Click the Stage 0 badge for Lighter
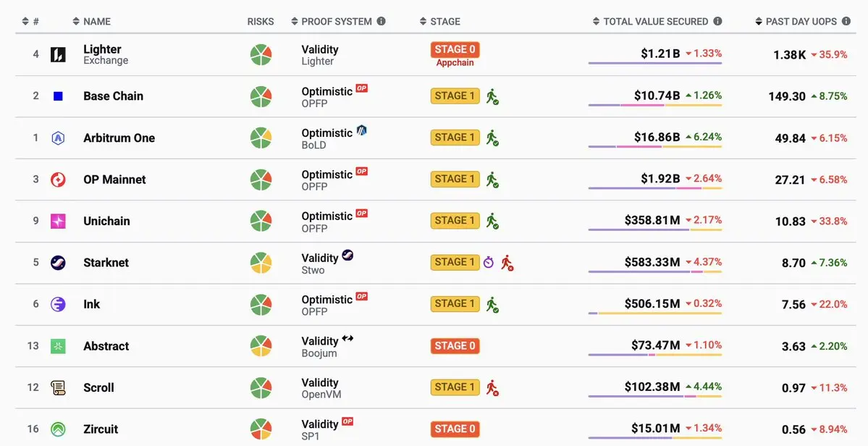The width and height of the screenshot is (868, 446). coord(455,50)
